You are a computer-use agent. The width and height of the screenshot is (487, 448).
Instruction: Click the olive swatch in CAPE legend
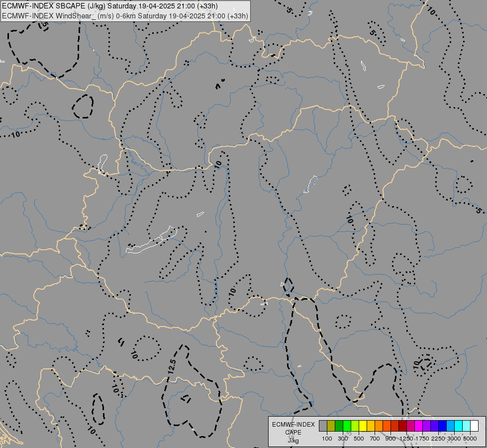(x=331, y=426)
